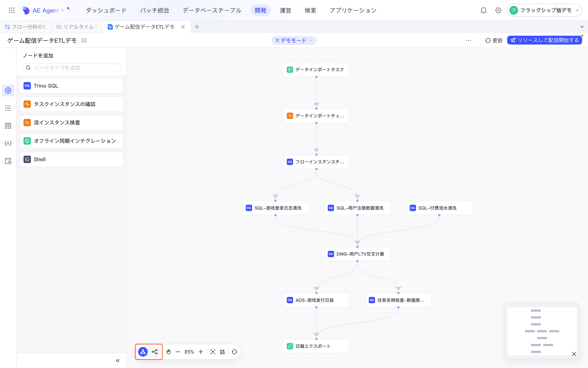Viewport: 588px width, 368px height.
Task: Click the fit-to-screen icon
Action: click(x=213, y=352)
